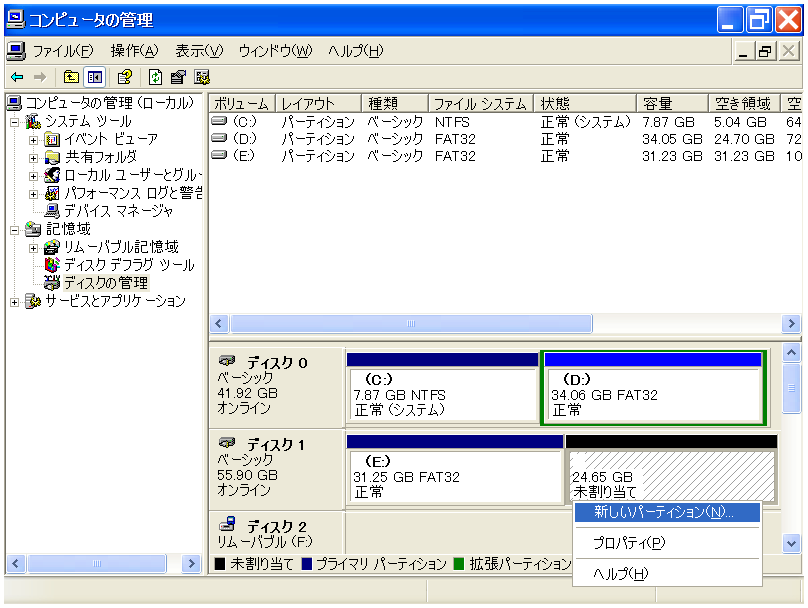Viewport: 808px width, 608px height.
Task: Select the (E:) 31.25 GB FAT32 partition block
Action: tap(455, 469)
